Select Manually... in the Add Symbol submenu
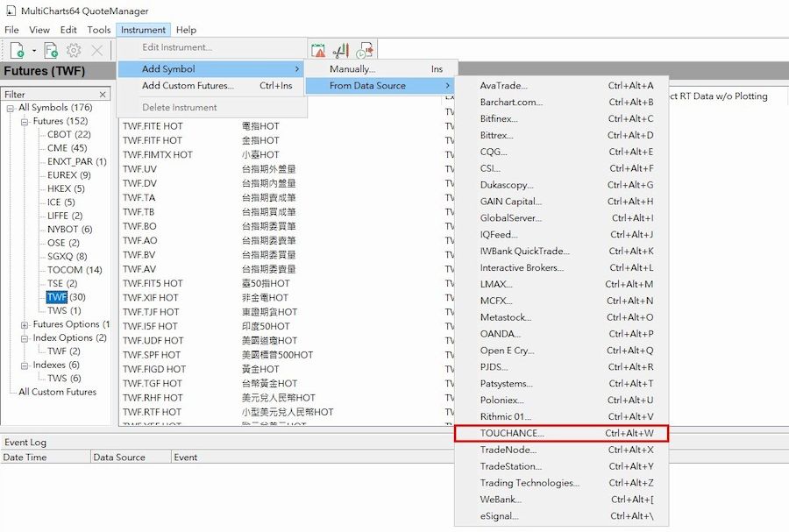Screen dimensions: 789x532 pos(380,69)
